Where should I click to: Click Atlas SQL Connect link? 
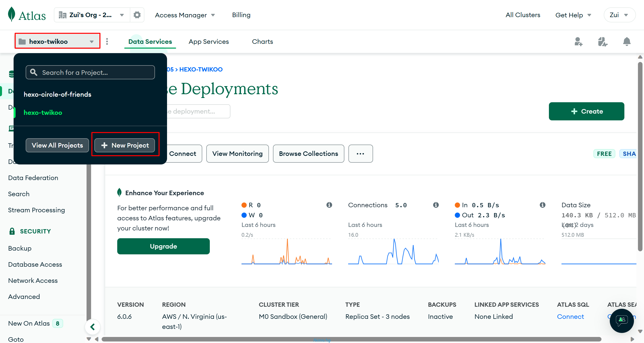[570, 317]
